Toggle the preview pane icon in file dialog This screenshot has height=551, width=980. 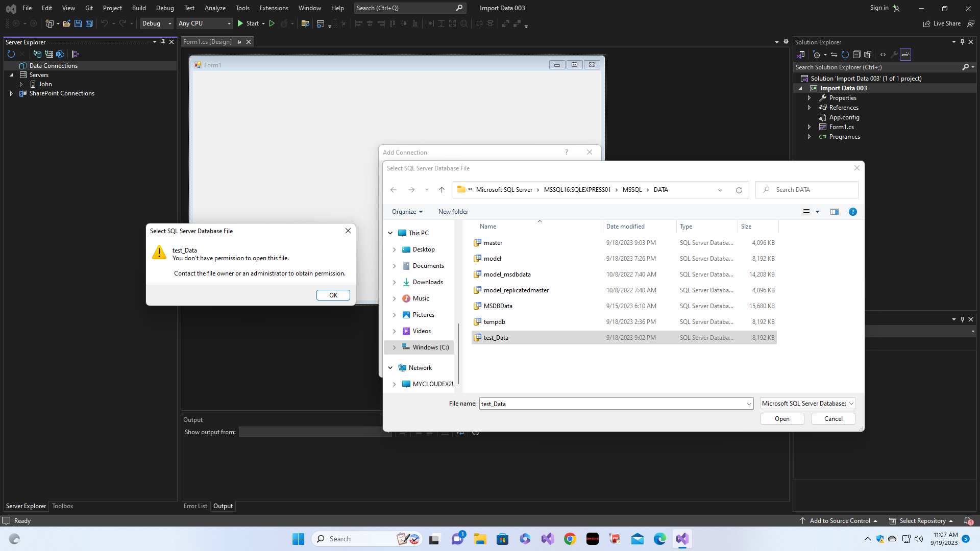(x=835, y=212)
